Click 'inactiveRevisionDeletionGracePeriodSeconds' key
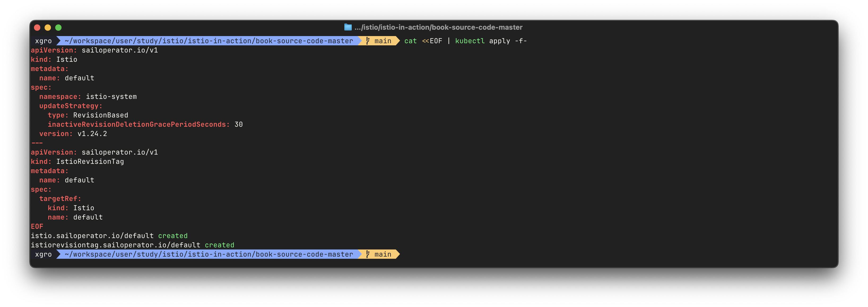The image size is (868, 307). [x=138, y=124]
